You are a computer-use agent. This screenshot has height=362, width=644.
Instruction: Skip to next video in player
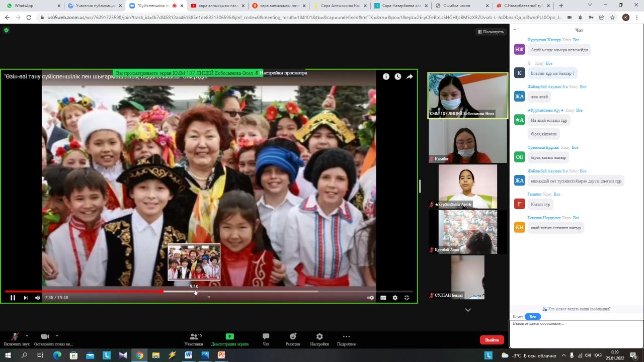[26, 298]
